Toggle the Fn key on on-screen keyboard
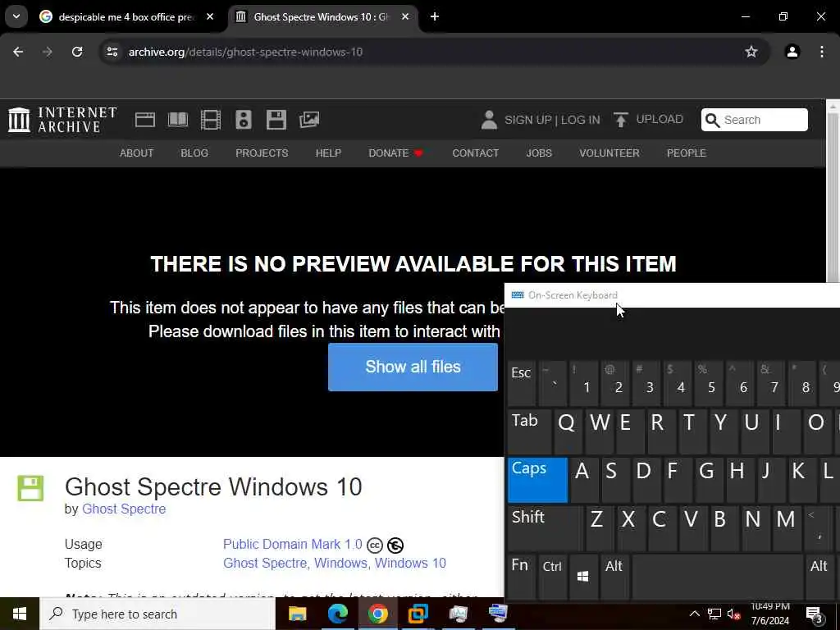840x630 pixels. click(522, 577)
